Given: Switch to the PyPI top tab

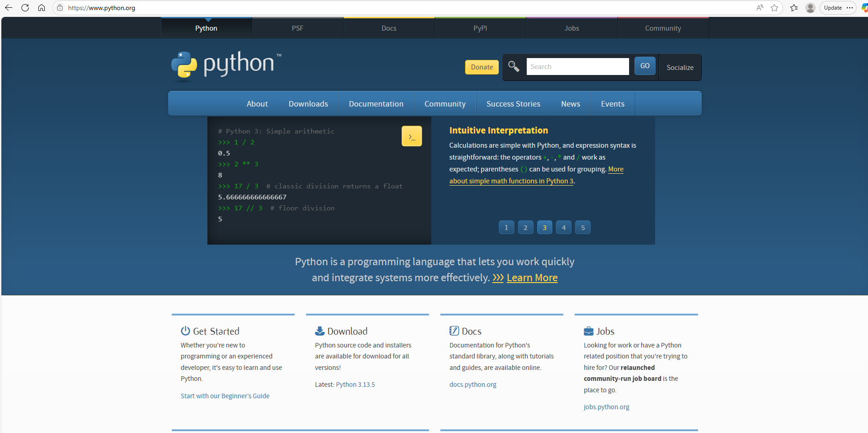Looking at the screenshot, I should pos(480,28).
